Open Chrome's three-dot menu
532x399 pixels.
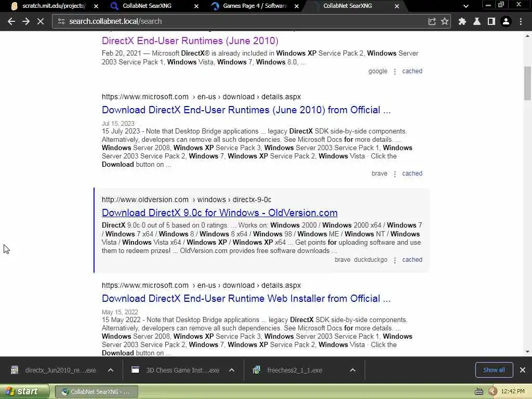click(521, 21)
